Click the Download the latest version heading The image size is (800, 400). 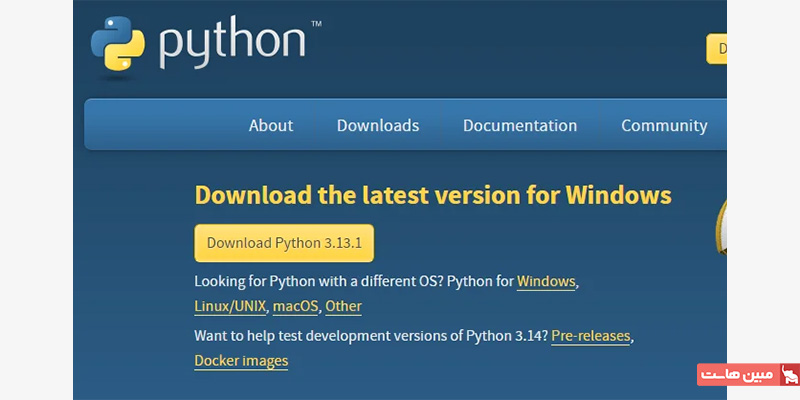point(433,195)
